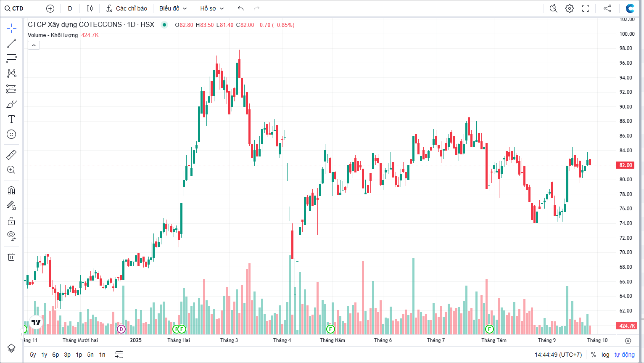This screenshot has height=363, width=644.
Task: Click the chart title CTCP Xây dựng COTECCONS
Action: point(75,25)
